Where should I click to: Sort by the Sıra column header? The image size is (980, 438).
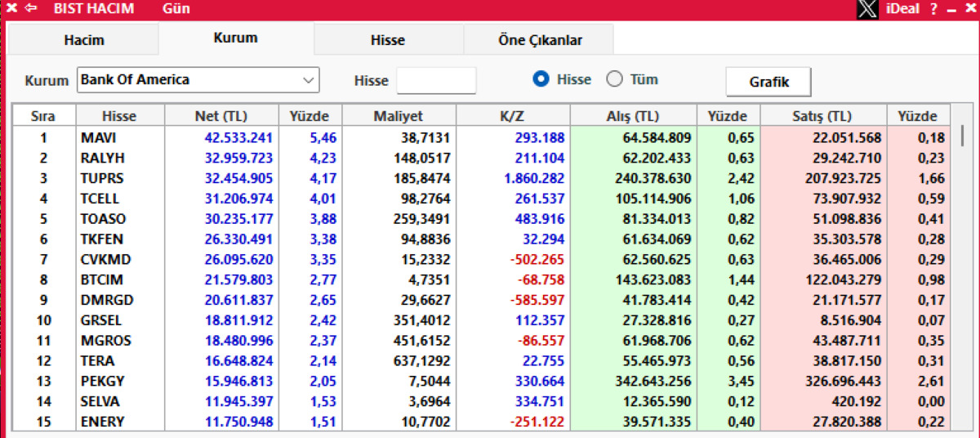[x=42, y=116]
